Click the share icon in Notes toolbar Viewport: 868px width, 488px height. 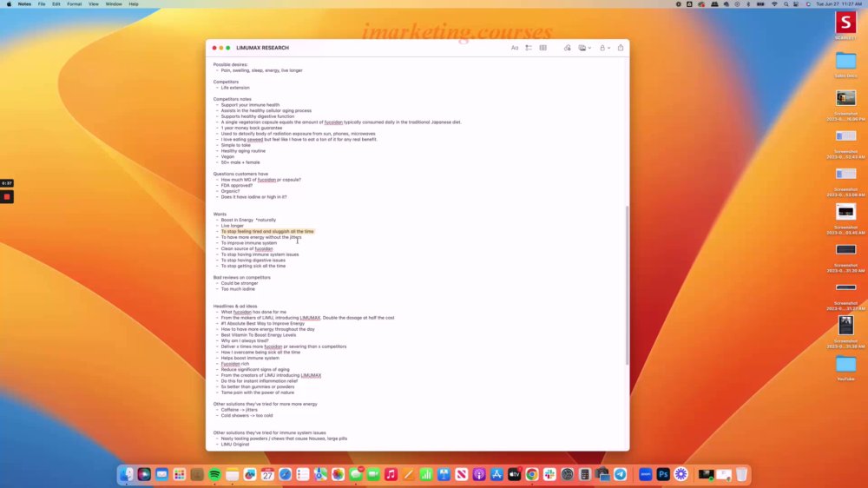[x=621, y=48]
